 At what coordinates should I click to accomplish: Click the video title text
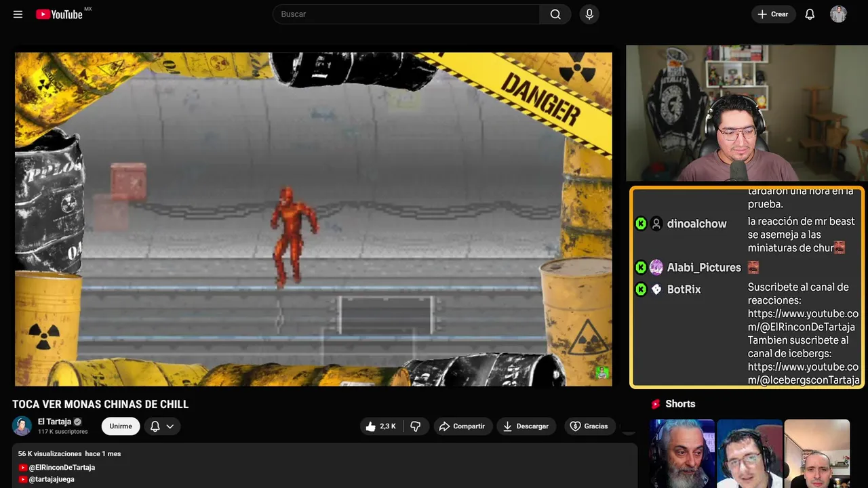100,405
